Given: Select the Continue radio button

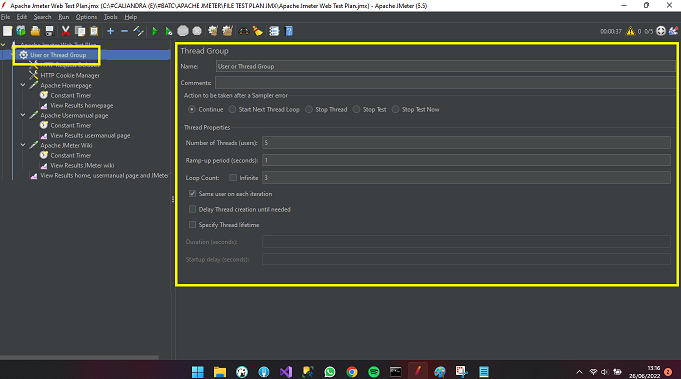Looking at the screenshot, I should point(192,109).
